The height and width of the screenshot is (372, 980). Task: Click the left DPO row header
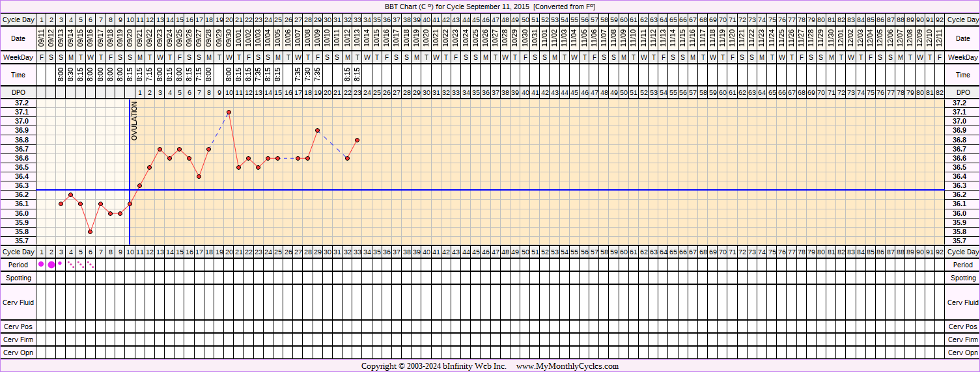point(18,93)
